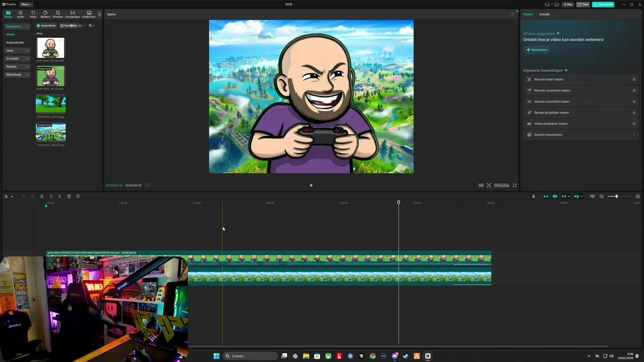Zoom out the timeline with minus icon

(601, 196)
